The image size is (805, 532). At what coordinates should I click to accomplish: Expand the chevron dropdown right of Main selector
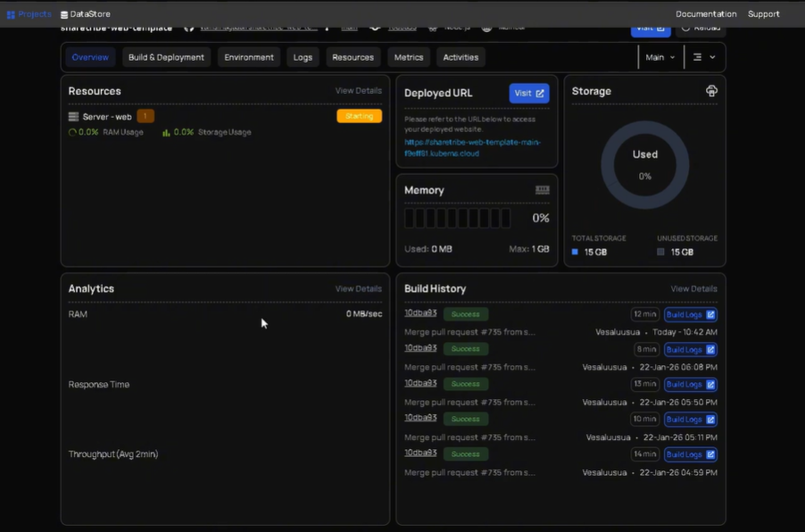click(711, 56)
